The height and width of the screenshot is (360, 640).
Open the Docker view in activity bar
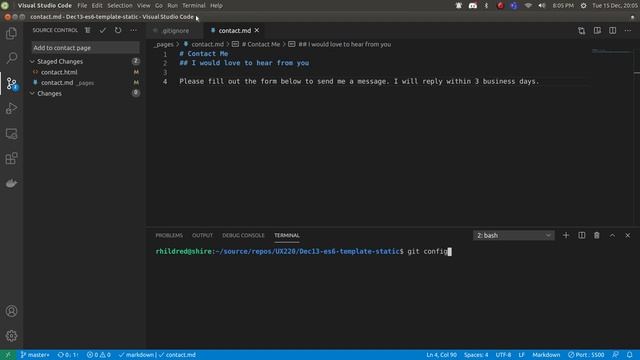11,183
